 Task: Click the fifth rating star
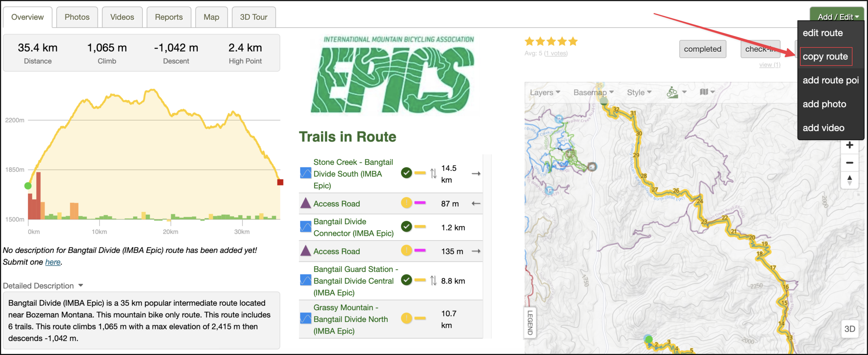573,41
